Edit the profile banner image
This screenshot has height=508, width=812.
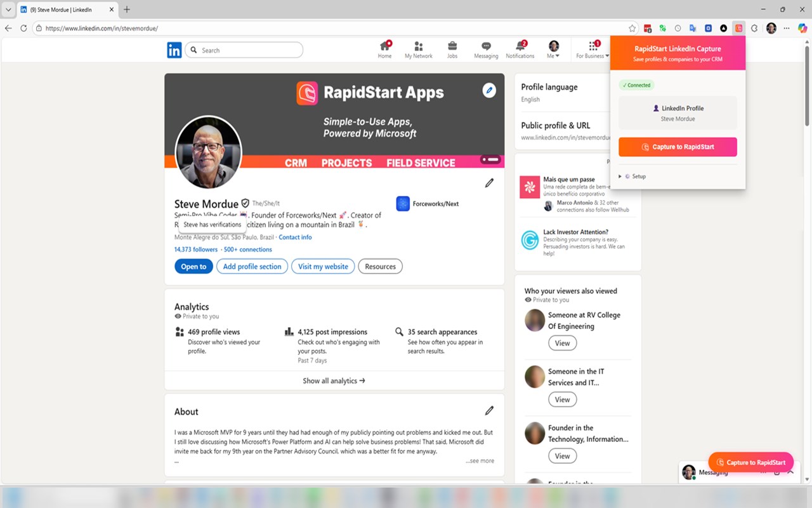(488, 90)
